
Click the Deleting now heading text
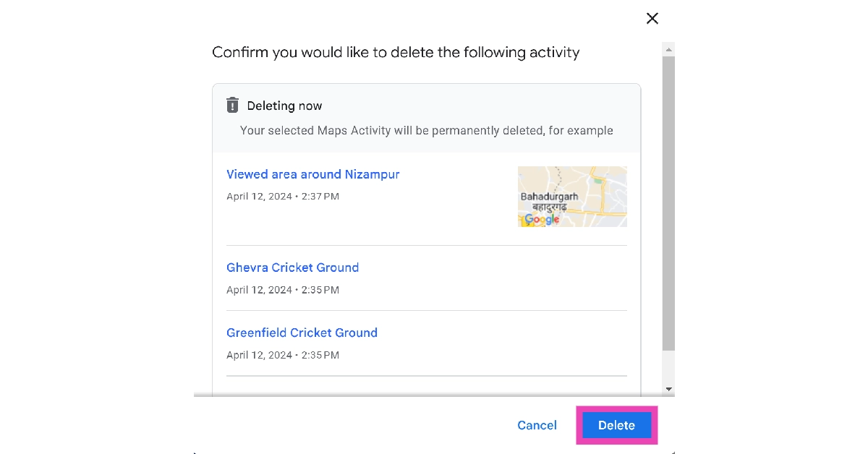(x=284, y=106)
